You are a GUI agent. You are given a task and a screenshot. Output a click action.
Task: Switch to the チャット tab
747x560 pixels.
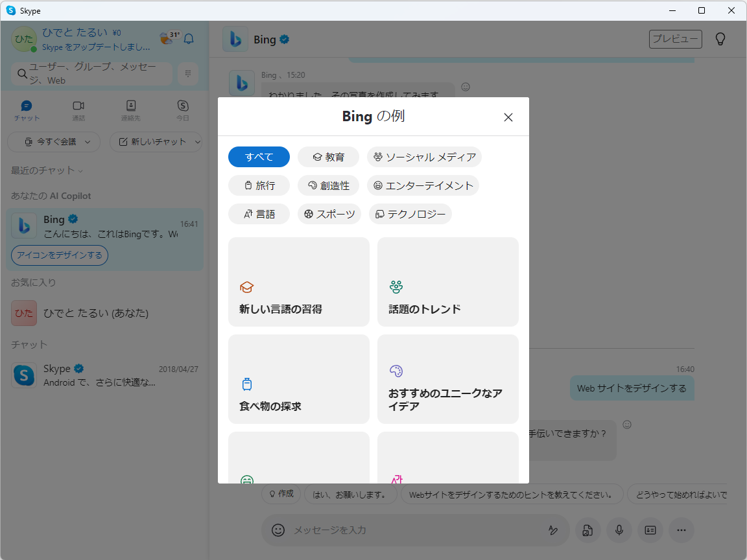point(27,110)
